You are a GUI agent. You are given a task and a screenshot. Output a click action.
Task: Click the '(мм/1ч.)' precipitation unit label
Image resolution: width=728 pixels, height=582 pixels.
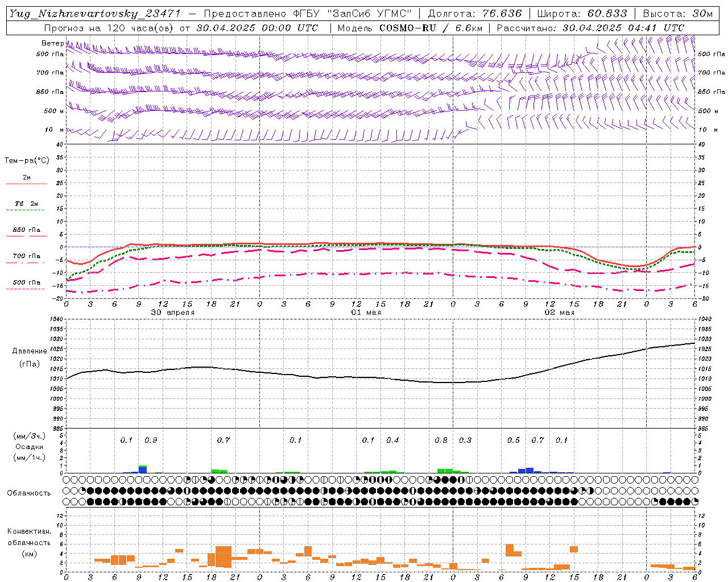pyautogui.click(x=30, y=458)
